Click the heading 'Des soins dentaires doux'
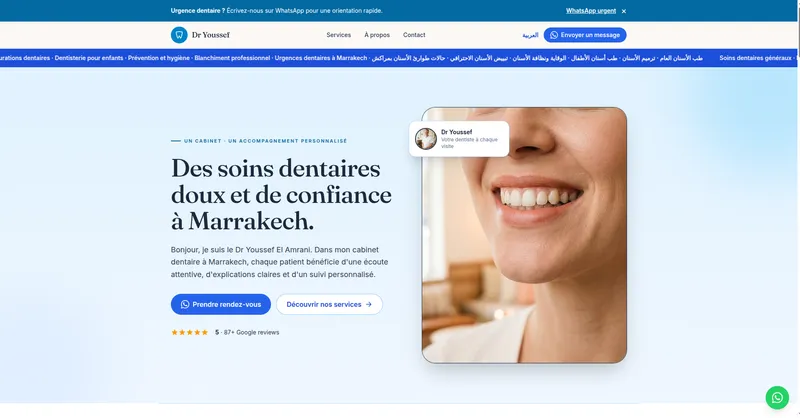 coord(281,194)
